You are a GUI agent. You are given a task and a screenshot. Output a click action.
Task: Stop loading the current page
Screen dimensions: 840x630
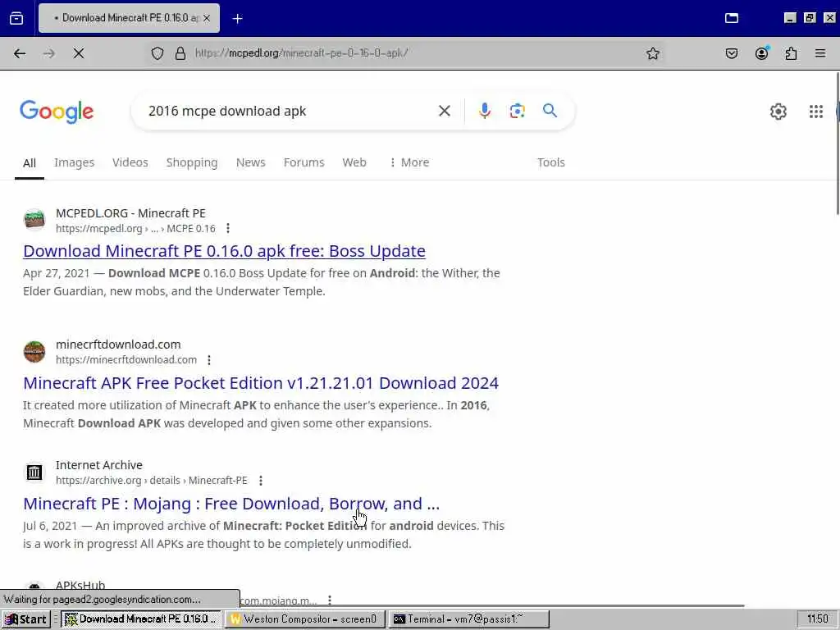click(x=79, y=53)
